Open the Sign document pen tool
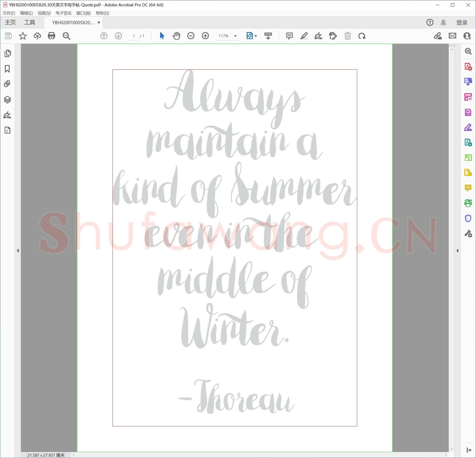The width and height of the screenshot is (476, 458). point(318,36)
